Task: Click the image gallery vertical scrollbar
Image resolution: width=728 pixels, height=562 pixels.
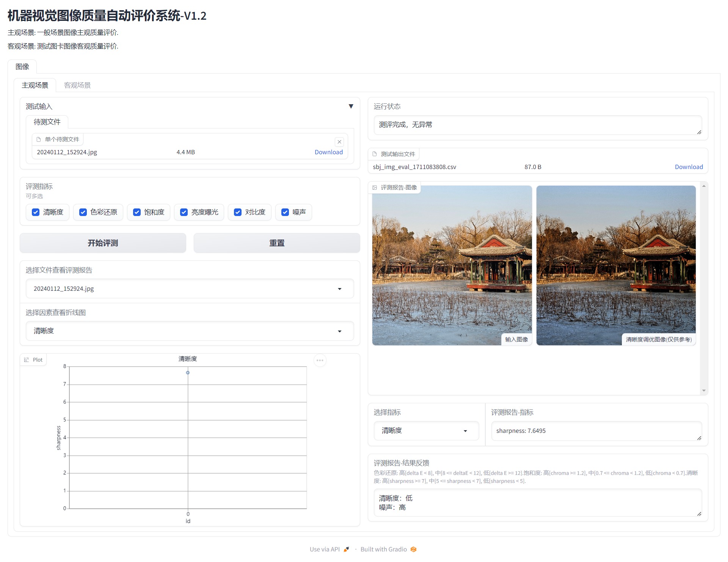Action: 704,288
